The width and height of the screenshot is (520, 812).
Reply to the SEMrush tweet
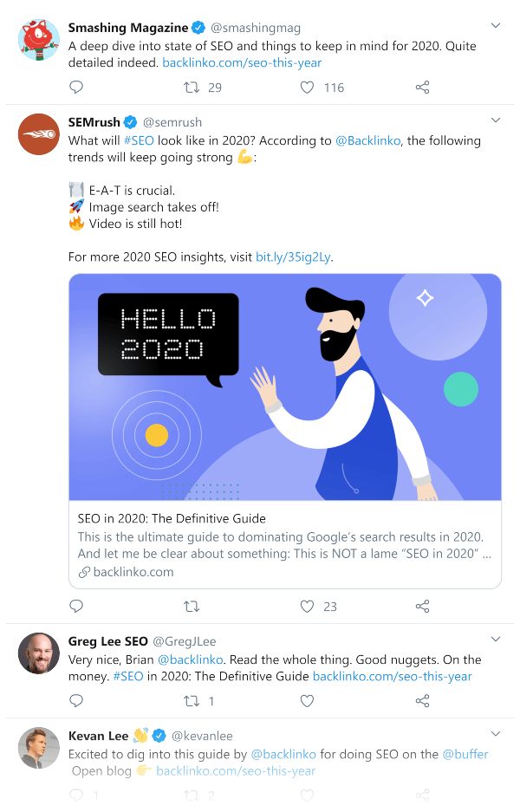(76, 606)
